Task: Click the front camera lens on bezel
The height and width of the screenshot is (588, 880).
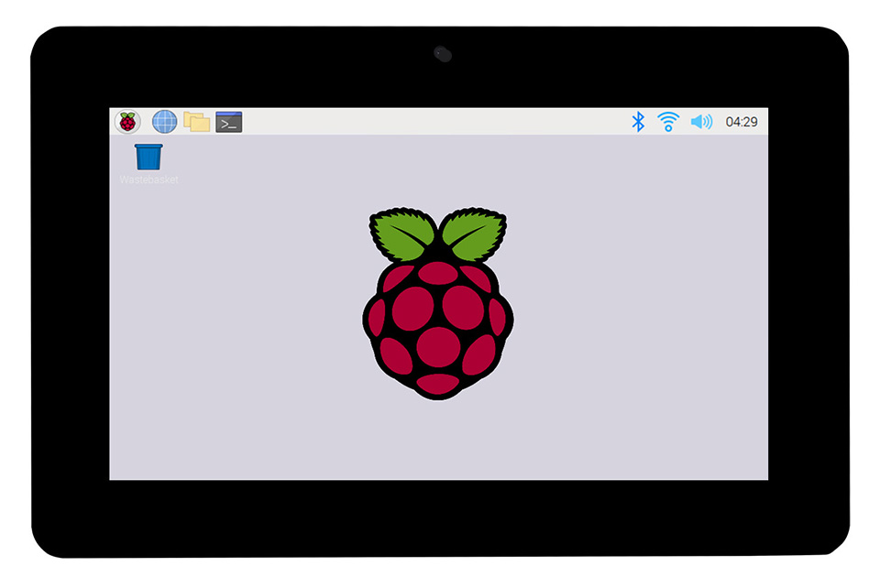Action: coord(443,54)
